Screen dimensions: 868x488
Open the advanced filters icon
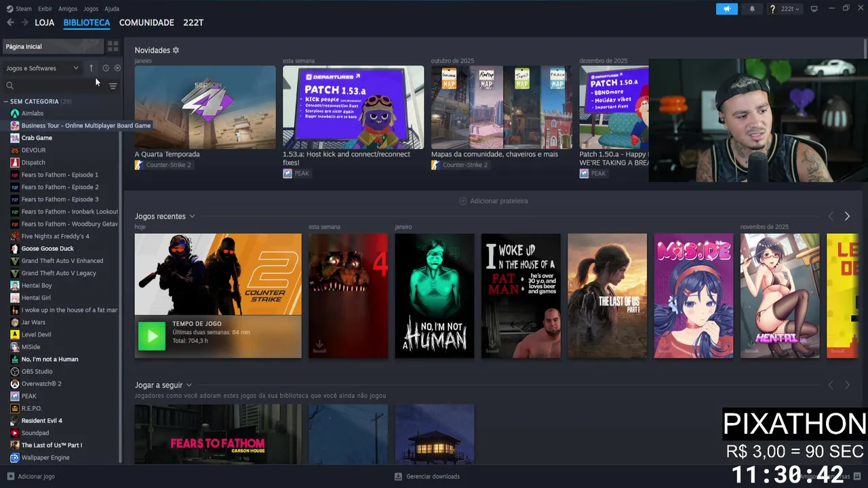(x=113, y=85)
